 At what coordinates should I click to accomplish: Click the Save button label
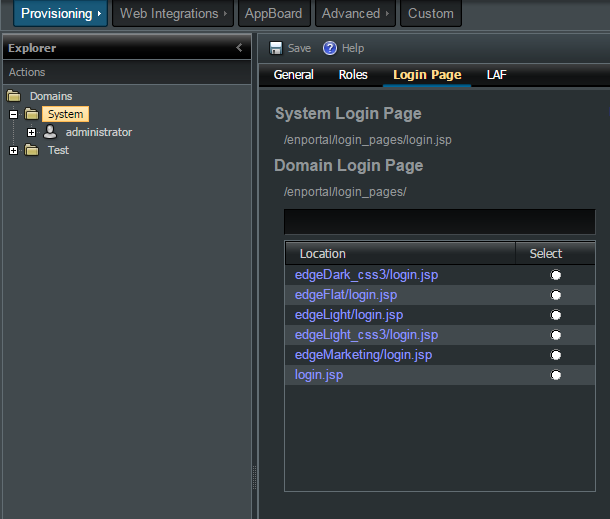(x=299, y=48)
